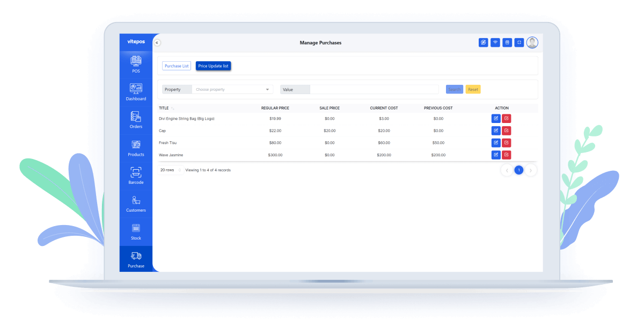Expand the Choose property dropdown

click(x=232, y=90)
